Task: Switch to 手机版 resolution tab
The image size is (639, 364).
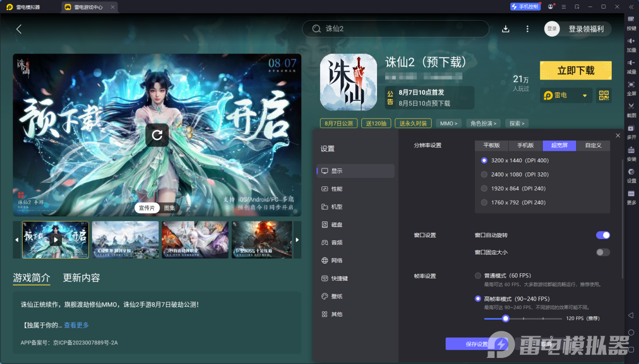Action: (525, 145)
